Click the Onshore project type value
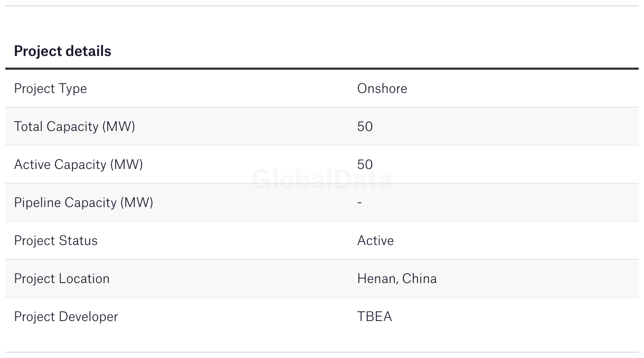Viewport: 644px width, 358px height. tap(382, 88)
